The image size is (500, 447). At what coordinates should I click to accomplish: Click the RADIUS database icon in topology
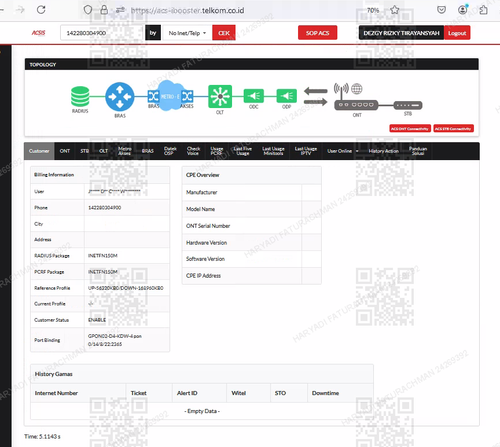click(x=80, y=96)
